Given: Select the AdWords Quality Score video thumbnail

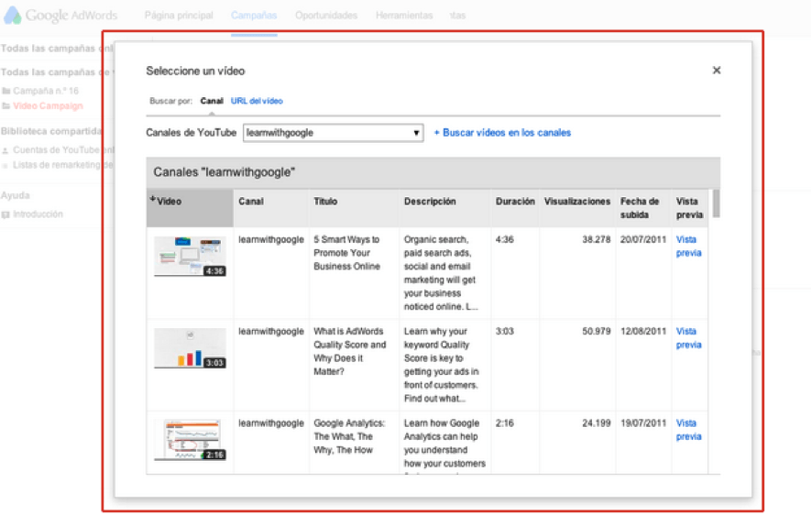Looking at the screenshot, I should point(190,348).
